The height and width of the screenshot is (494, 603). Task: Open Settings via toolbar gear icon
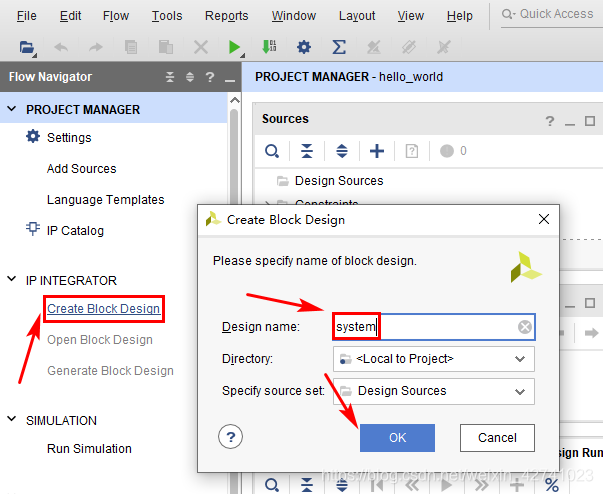tap(304, 47)
